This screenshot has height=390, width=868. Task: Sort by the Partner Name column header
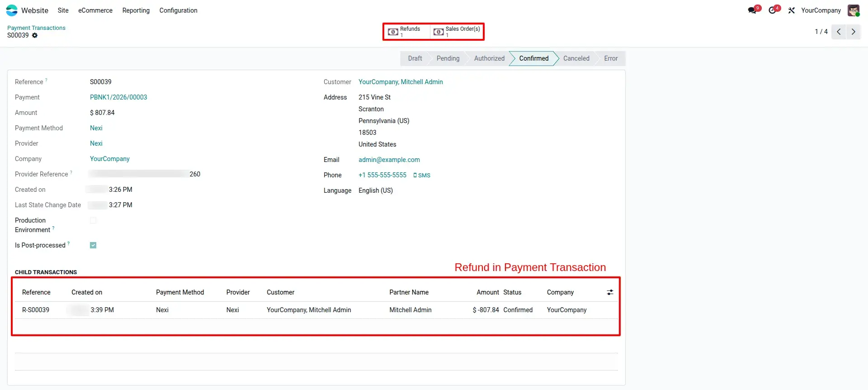[x=409, y=292]
